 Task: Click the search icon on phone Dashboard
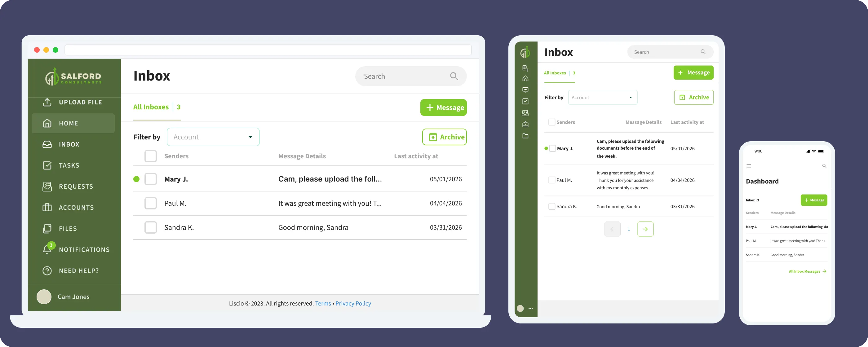pyautogui.click(x=824, y=166)
